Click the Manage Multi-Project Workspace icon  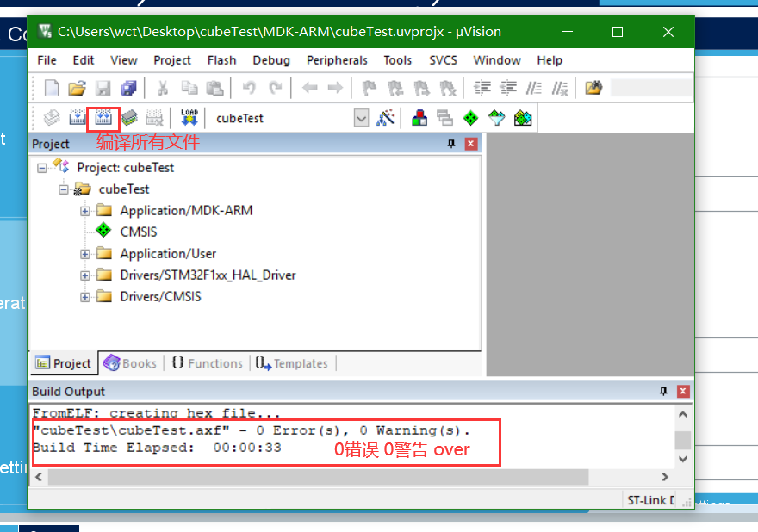click(444, 117)
